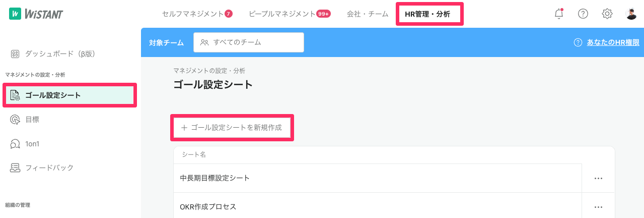Click the フィードバック icon in sidebar

click(x=15, y=168)
